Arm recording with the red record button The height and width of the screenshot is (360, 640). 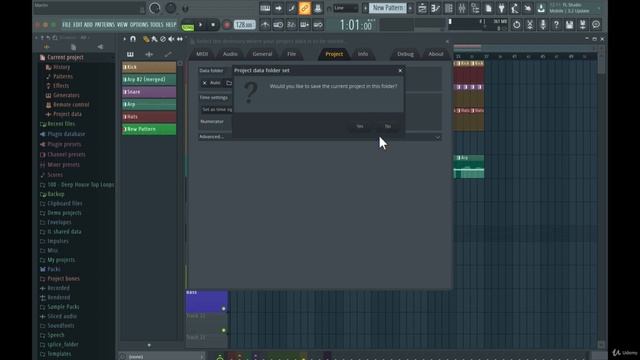227,25
